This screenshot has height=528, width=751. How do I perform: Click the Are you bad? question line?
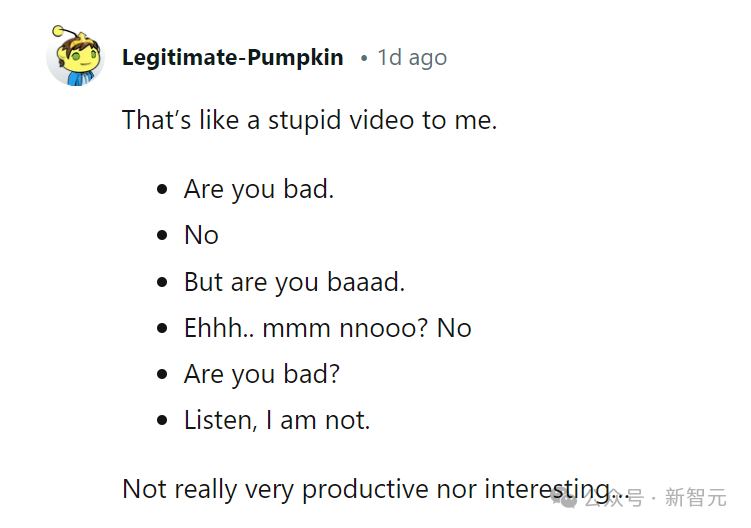coord(262,374)
